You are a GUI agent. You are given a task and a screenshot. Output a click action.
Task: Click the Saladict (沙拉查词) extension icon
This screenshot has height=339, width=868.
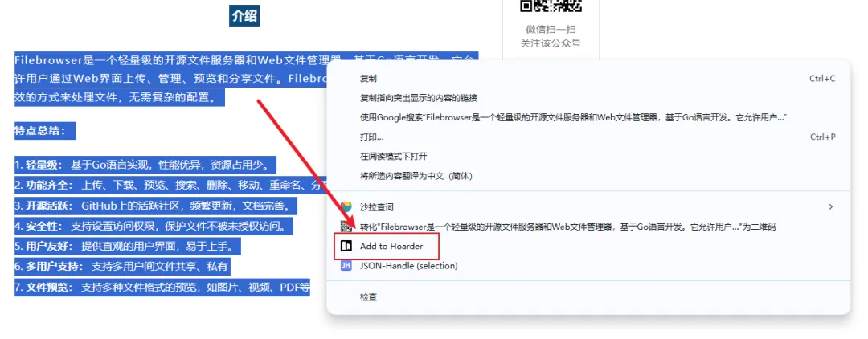346,206
